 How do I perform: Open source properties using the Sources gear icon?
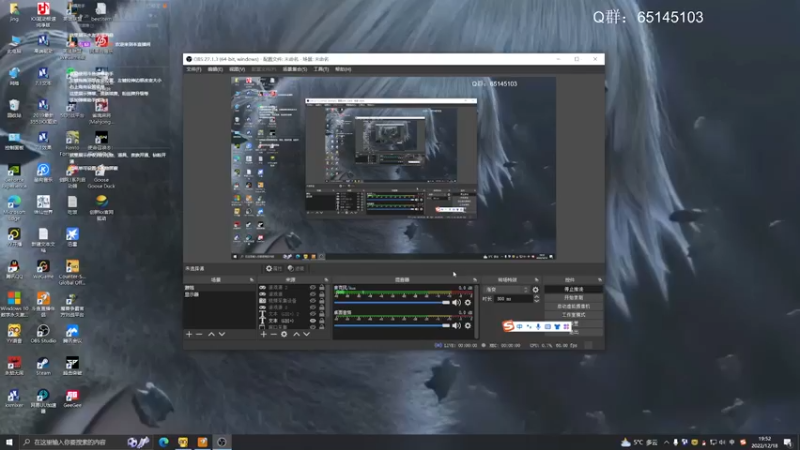(x=284, y=334)
